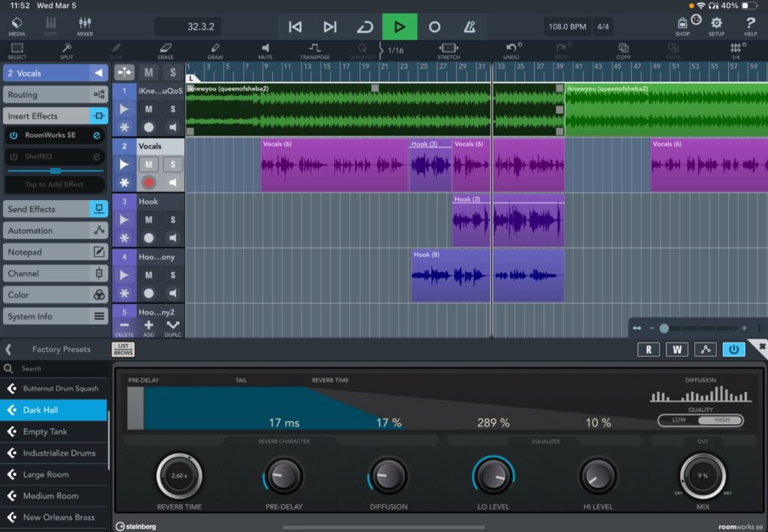
Task: Open the Color section
Action: (x=55, y=295)
